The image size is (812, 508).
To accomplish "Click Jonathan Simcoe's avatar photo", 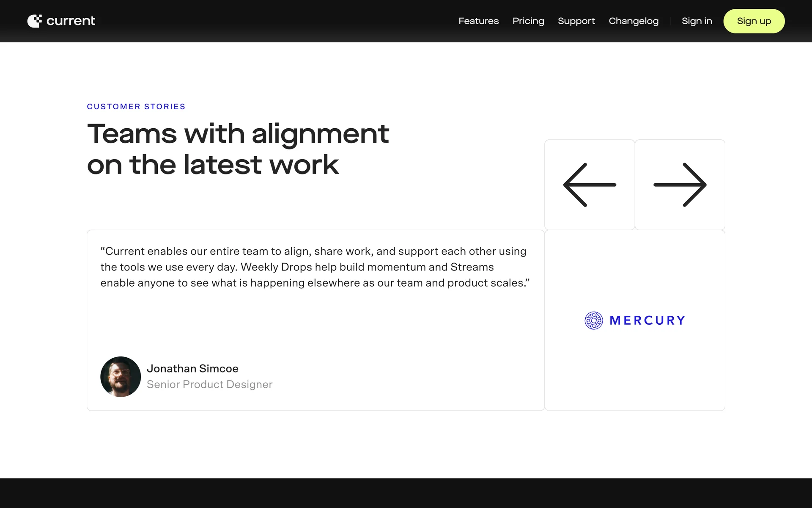I will click(x=121, y=376).
